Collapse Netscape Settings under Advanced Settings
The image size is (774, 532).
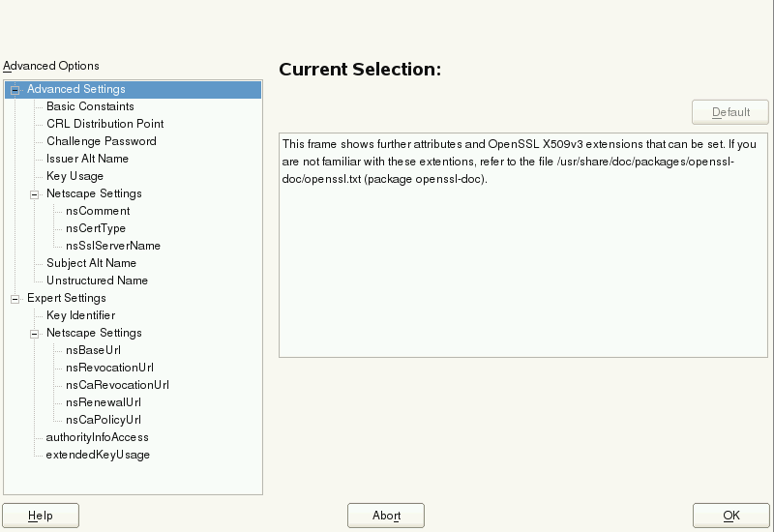[x=34, y=193]
